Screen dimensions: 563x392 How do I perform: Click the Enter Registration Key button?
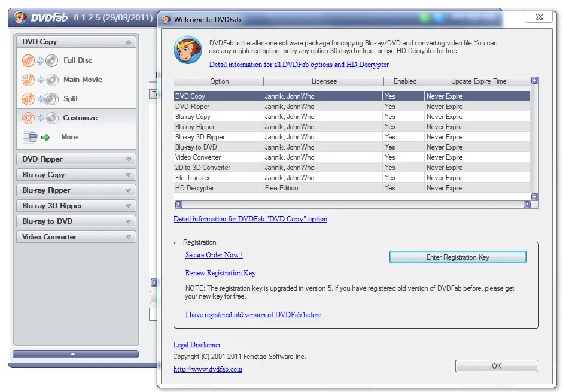click(x=458, y=257)
